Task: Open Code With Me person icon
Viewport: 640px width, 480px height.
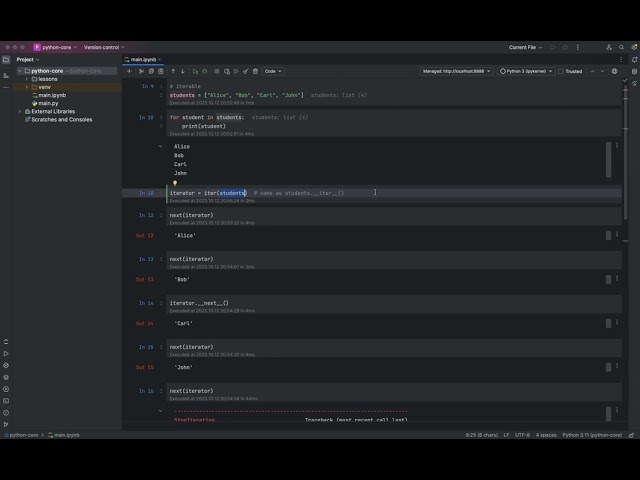Action: pyautogui.click(x=609, y=47)
